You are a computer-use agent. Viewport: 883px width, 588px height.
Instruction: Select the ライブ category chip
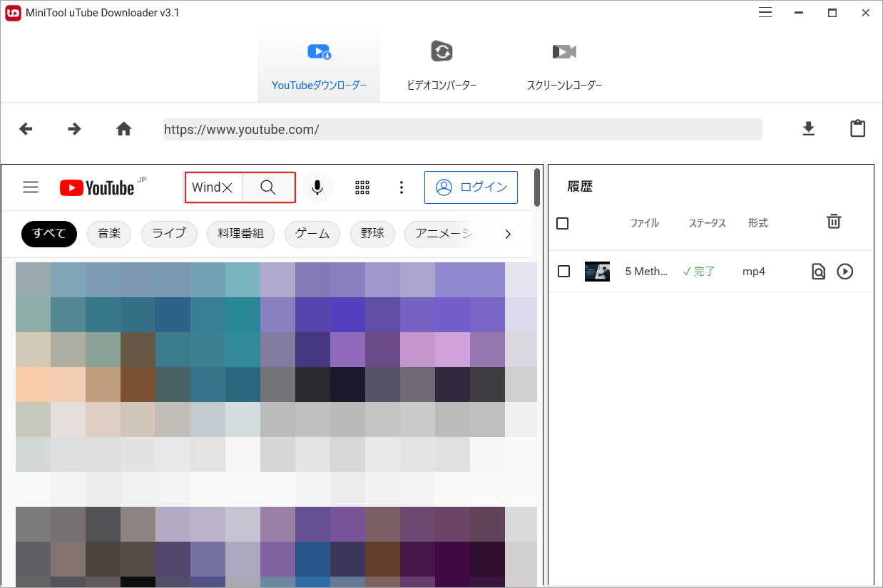click(169, 234)
